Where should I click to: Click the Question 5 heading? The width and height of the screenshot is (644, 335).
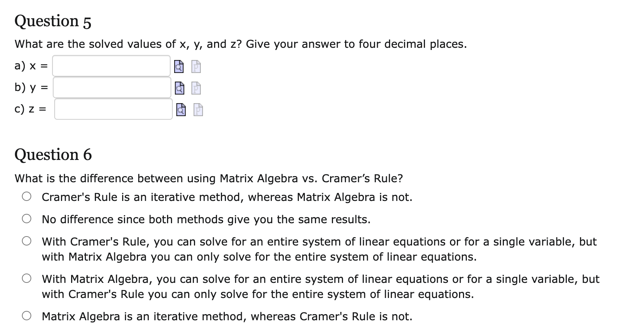(52, 21)
